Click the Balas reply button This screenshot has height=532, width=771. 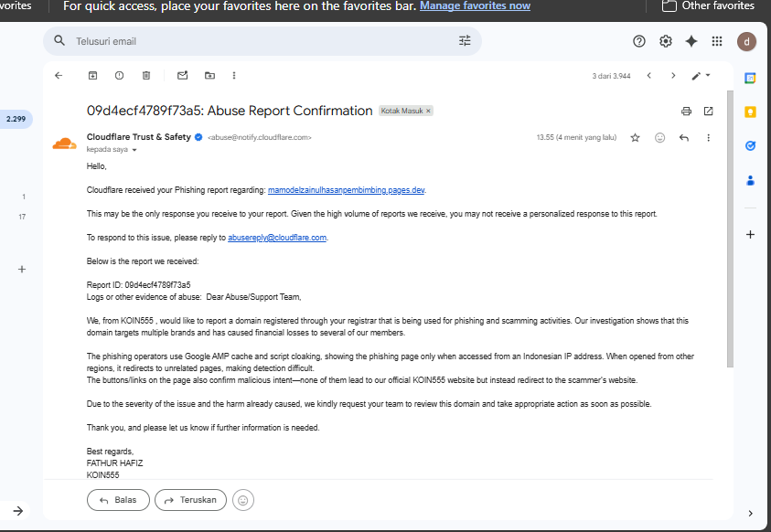118,500
